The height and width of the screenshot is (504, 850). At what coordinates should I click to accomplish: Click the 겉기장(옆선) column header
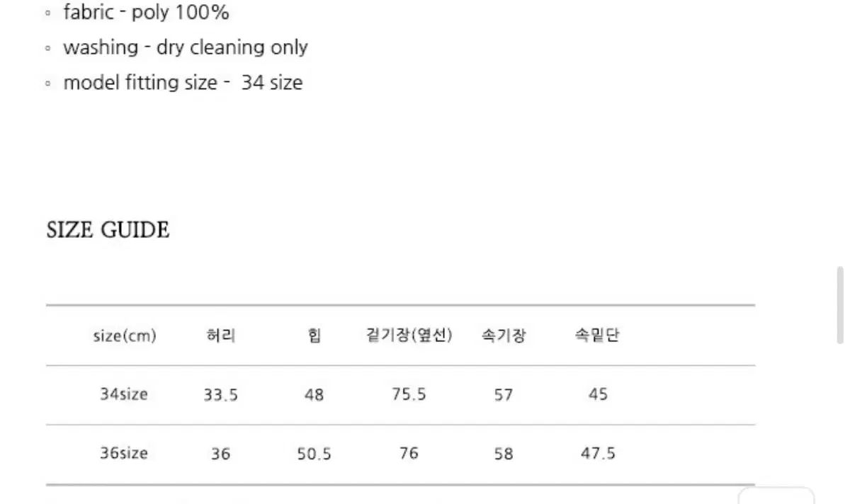(x=409, y=336)
